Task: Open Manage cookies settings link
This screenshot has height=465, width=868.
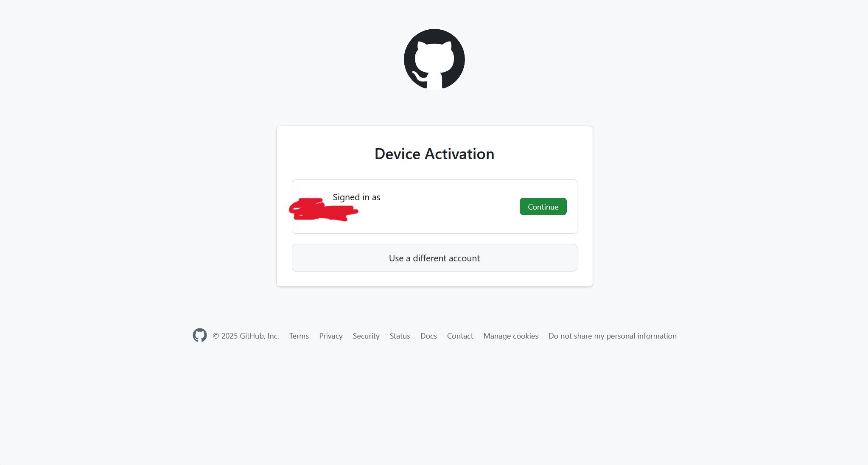Action: [511, 336]
